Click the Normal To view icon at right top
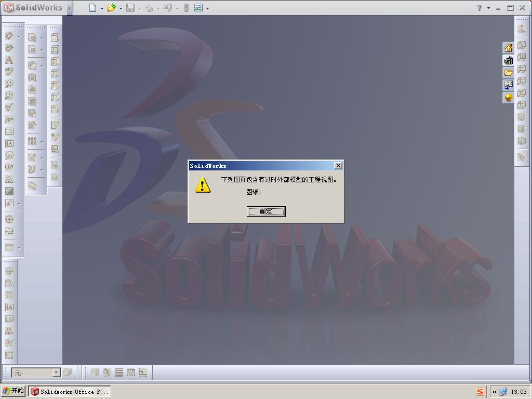Viewport: 532px width, 399px height. (522, 29)
